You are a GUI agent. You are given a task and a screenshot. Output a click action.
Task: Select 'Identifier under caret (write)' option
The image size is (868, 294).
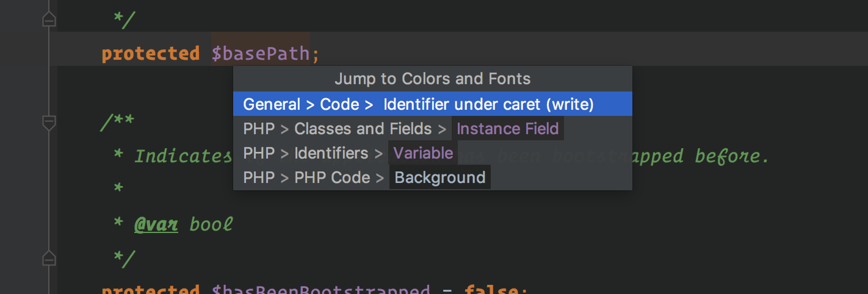(432, 104)
